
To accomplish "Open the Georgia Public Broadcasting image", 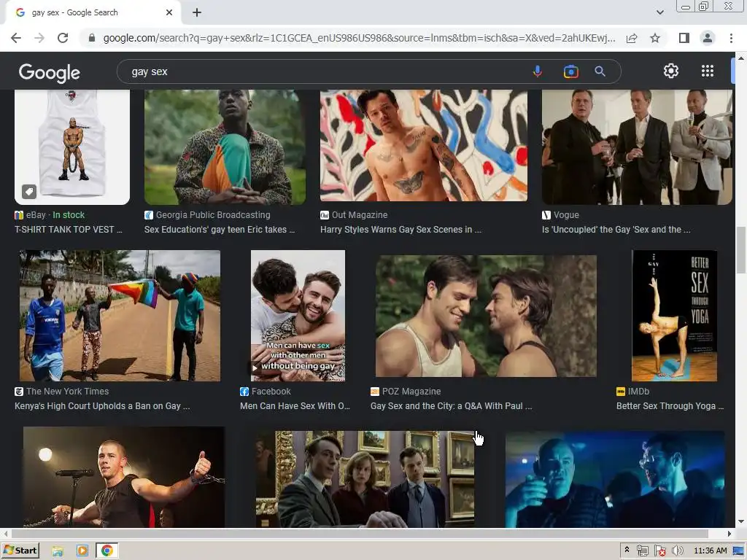I will click(225, 147).
